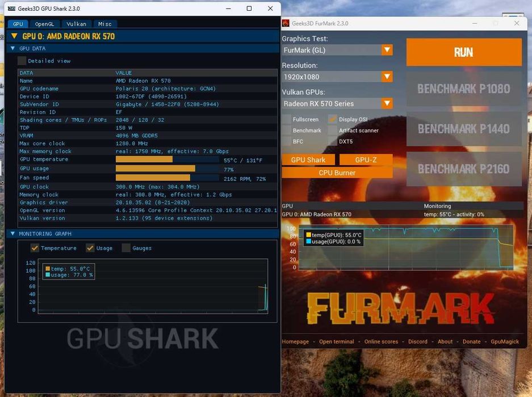Image resolution: width=532 pixels, height=397 pixels.
Task: Collapse the GPU DATA section
Action: (x=12, y=48)
